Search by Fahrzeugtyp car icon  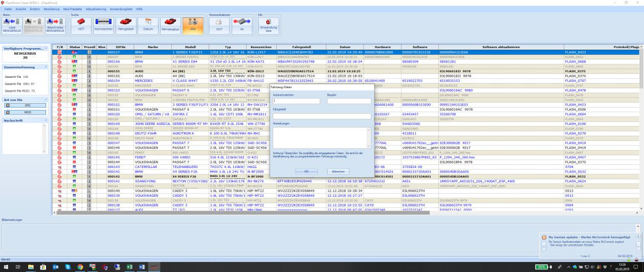[170, 26]
